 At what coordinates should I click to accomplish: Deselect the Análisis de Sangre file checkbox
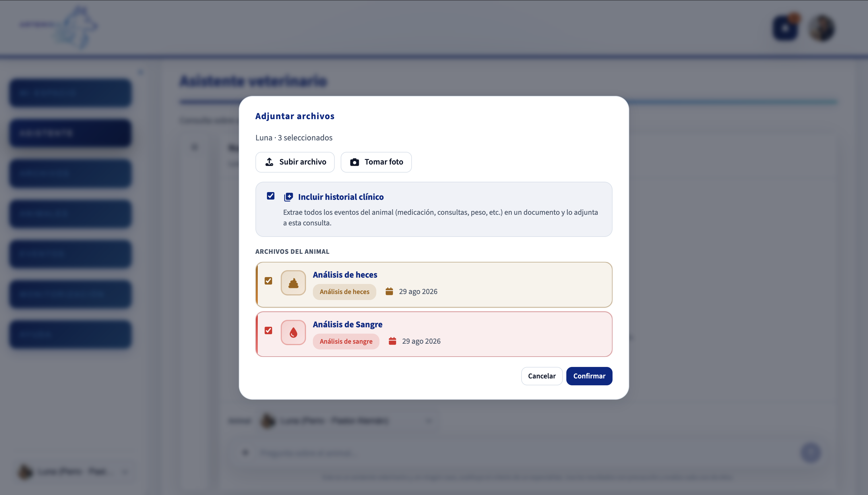click(x=268, y=330)
